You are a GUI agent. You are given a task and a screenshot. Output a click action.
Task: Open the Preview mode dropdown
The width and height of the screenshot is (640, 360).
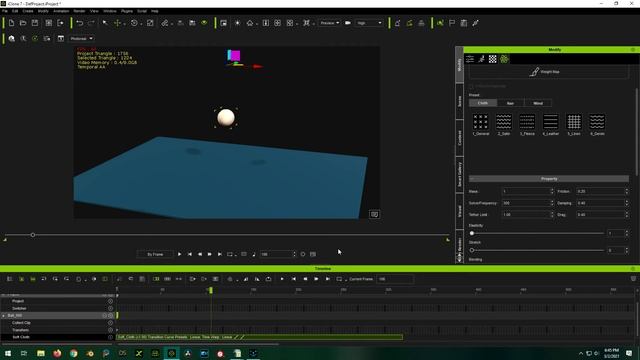(x=329, y=23)
